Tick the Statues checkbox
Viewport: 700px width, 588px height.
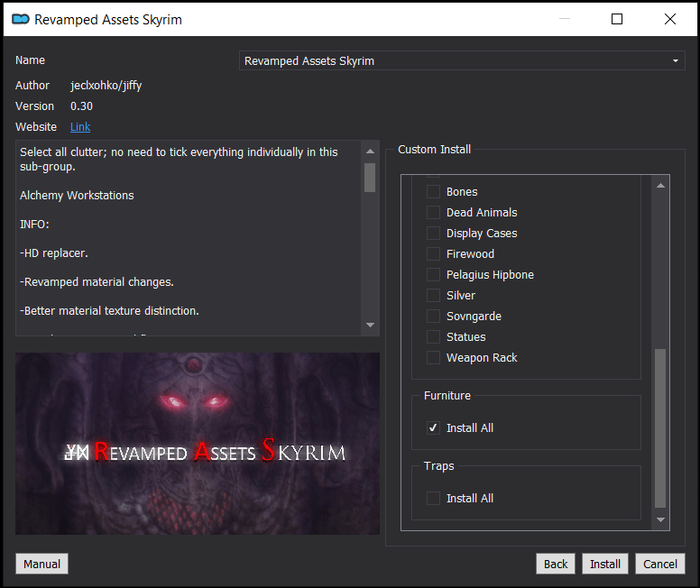(433, 337)
